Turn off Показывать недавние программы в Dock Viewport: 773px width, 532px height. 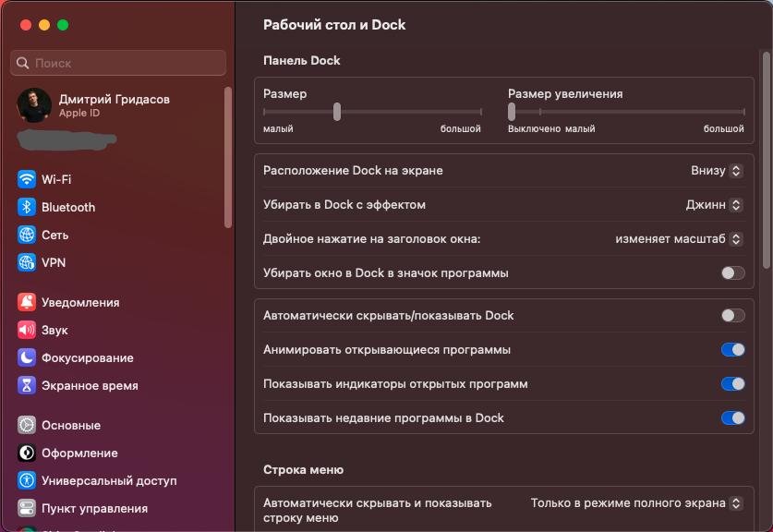pos(732,418)
